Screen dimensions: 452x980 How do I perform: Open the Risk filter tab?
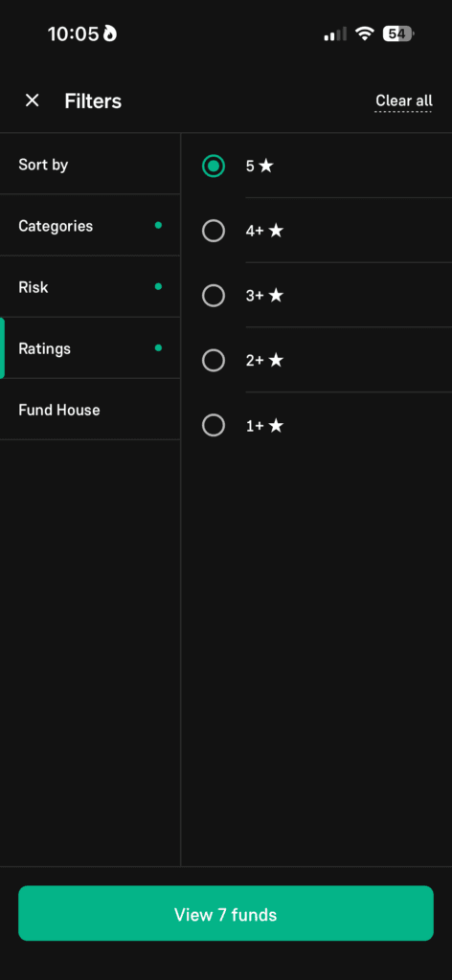point(90,286)
